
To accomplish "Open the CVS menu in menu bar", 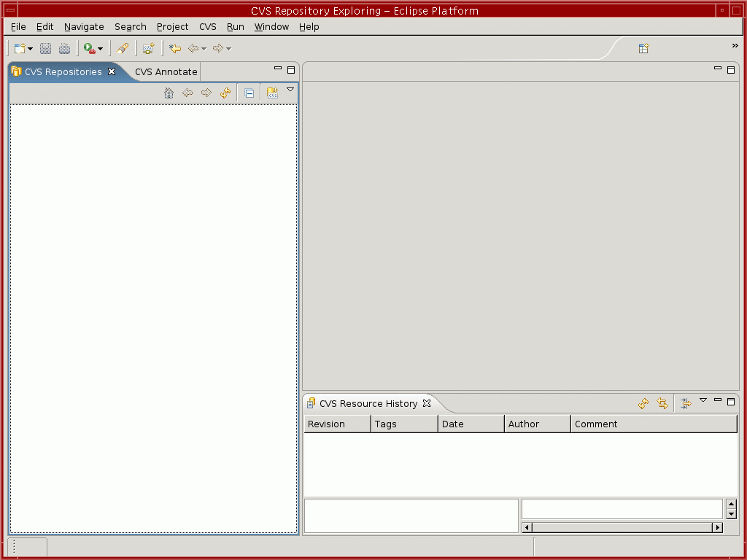I will (207, 27).
